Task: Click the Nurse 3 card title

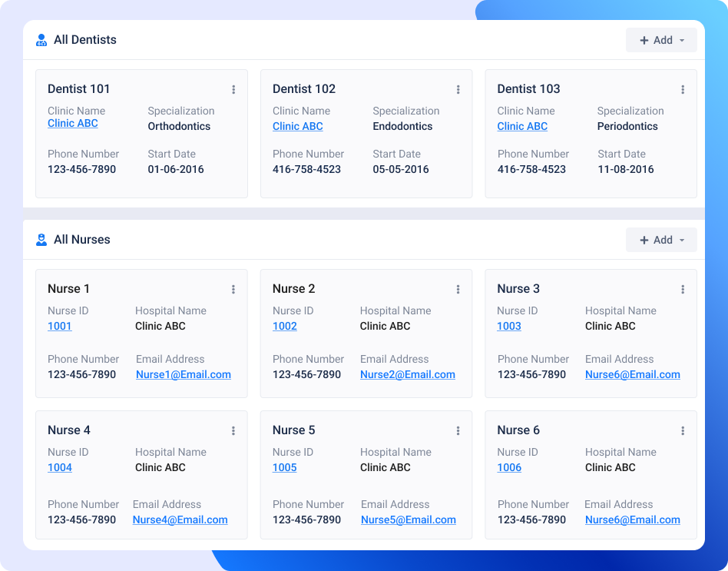Action: pos(518,288)
